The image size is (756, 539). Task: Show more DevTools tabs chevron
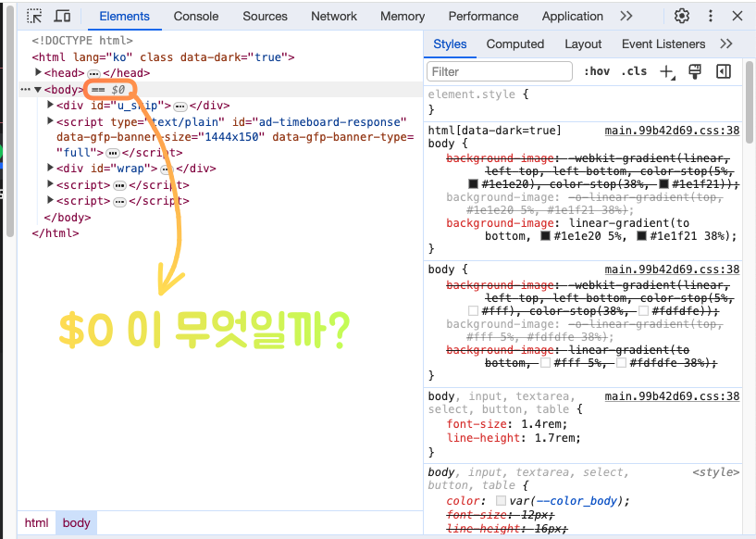click(x=626, y=16)
